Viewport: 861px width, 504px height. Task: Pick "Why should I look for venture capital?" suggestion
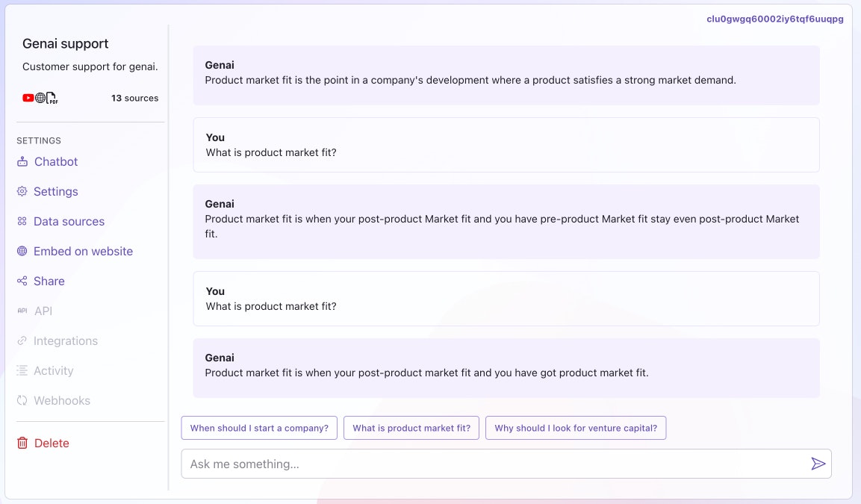point(576,428)
